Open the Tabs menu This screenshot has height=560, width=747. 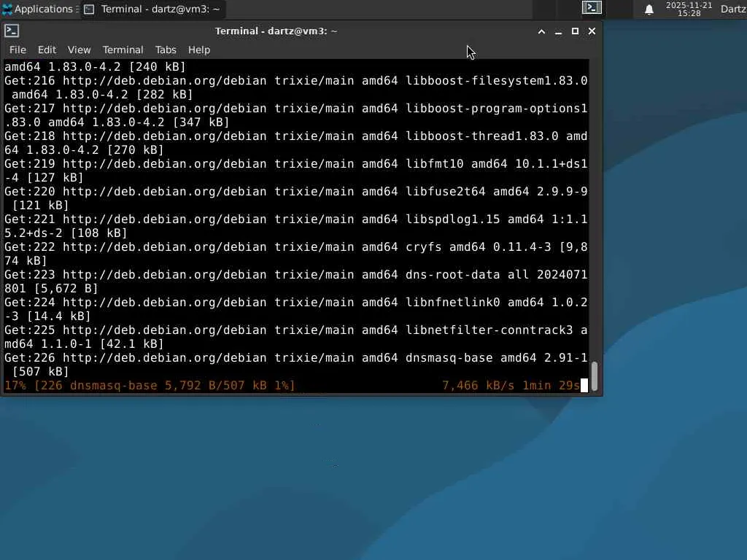point(166,50)
